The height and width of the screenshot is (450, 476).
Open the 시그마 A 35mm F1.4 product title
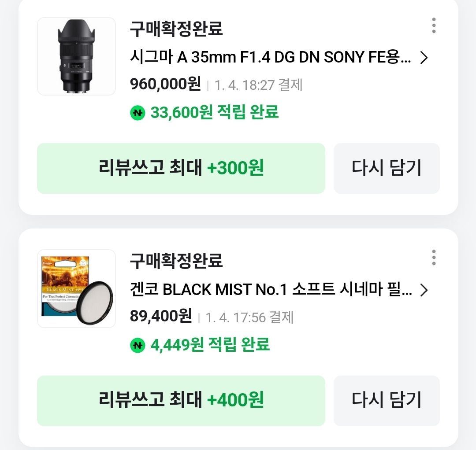click(x=271, y=57)
